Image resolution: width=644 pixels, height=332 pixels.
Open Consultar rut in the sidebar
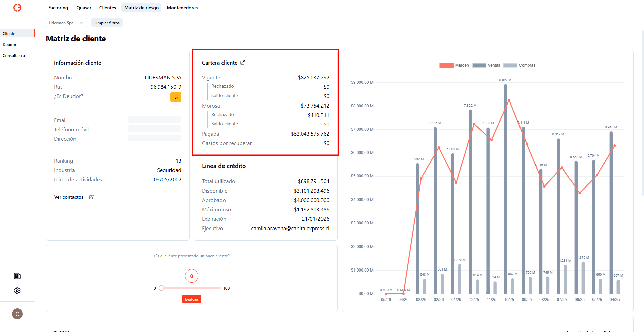pos(14,56)
